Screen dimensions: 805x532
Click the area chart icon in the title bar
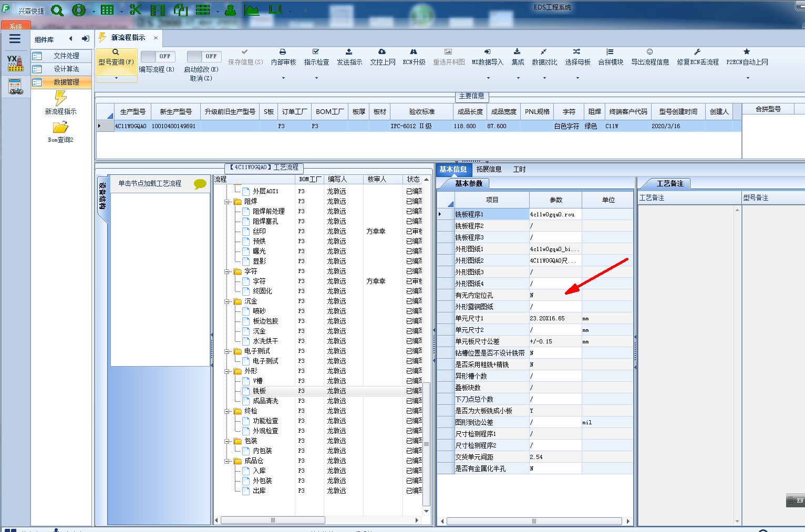[x=252, y=10]
